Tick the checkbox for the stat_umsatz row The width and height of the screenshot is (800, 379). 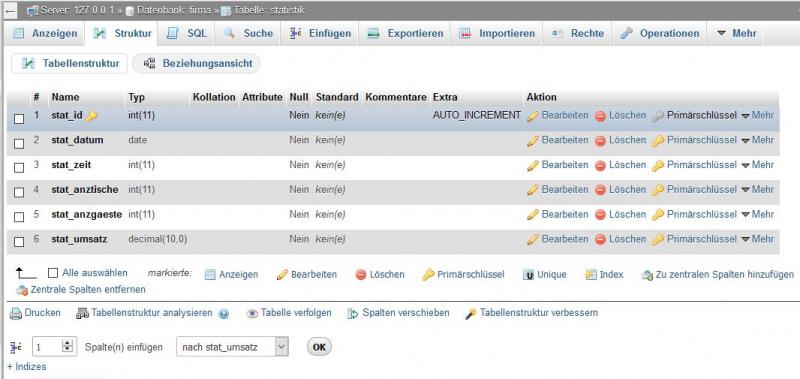(19, 242)
